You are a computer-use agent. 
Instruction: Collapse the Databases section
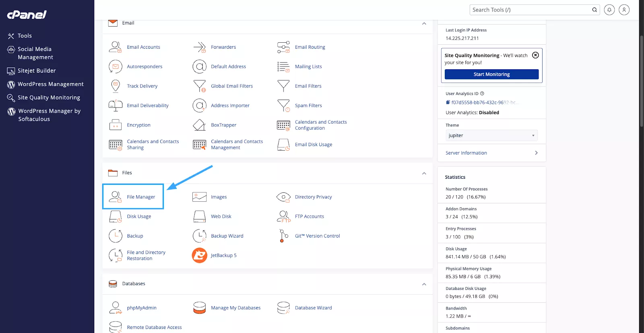424,284
